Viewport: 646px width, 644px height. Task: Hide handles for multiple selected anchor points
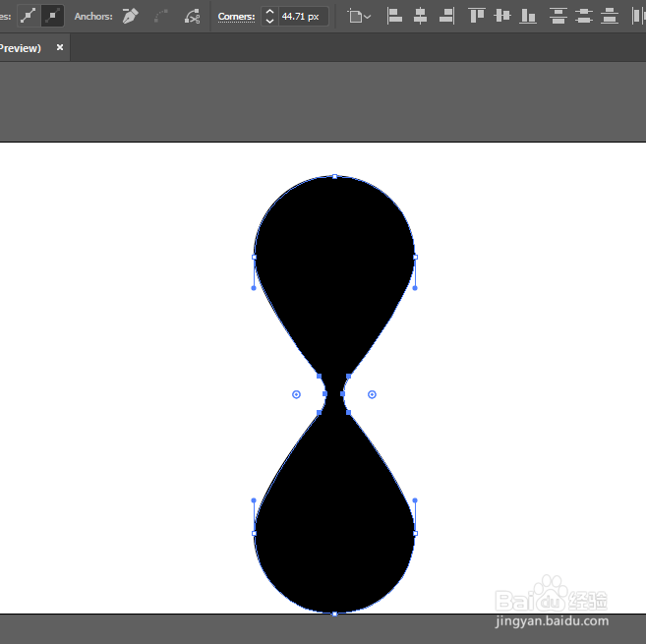(52, 16)
